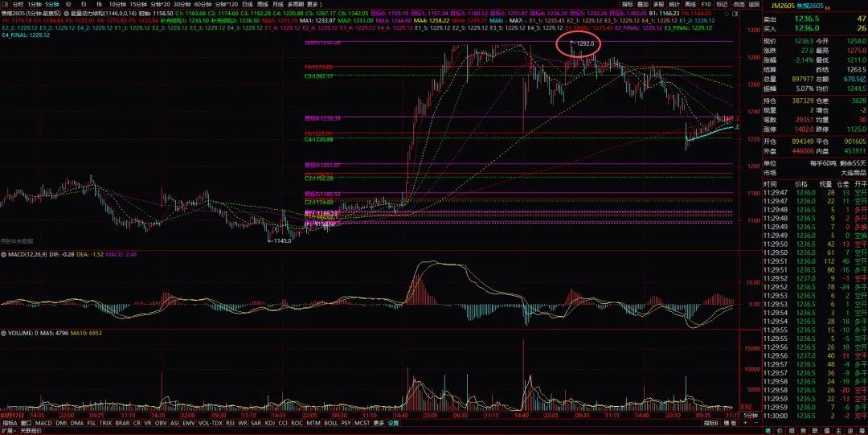The width and height of the screenshot is (868, 435).
Task: Open 指标 menu in top toolbar
Action: 627,5
